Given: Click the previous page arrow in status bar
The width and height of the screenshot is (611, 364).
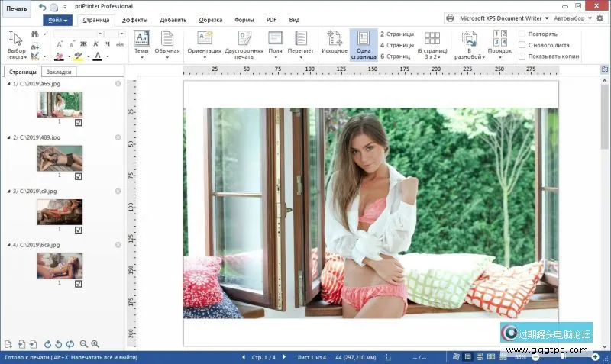Looking at the screenshot, I should coord(244,356).
